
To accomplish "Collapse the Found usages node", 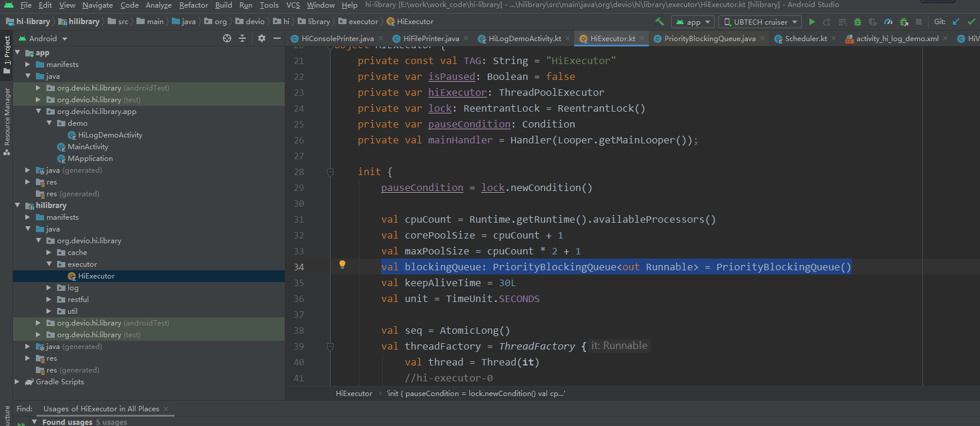I will [x=35, y=421].
